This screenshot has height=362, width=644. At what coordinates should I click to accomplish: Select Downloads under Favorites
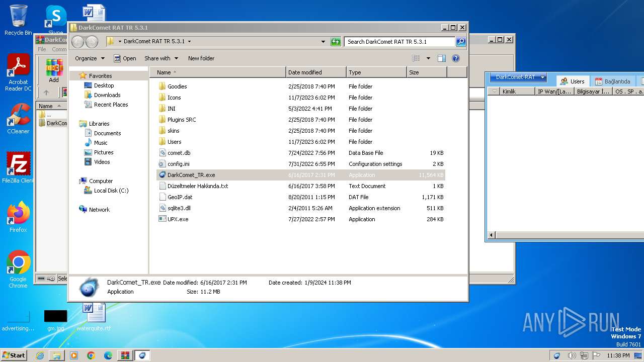tap(107, 95)
